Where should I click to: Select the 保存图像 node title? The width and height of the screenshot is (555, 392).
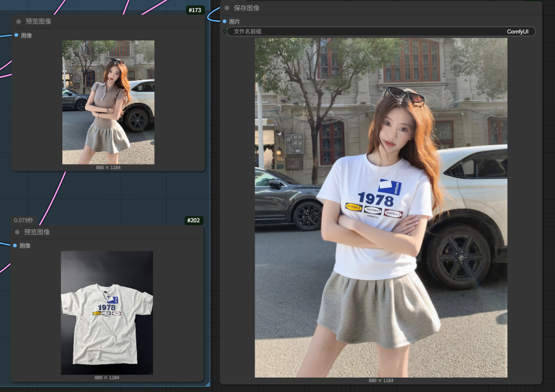click(247, 8)
